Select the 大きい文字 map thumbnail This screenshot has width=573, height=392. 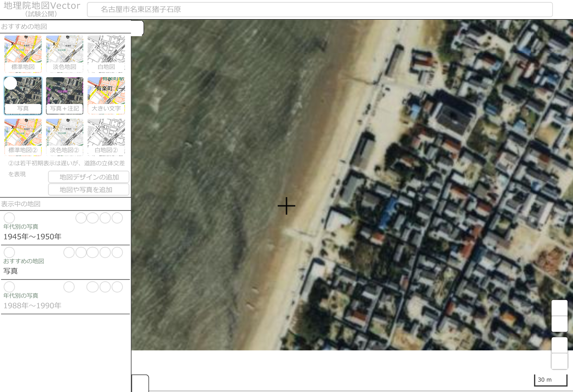pos(106,96)
